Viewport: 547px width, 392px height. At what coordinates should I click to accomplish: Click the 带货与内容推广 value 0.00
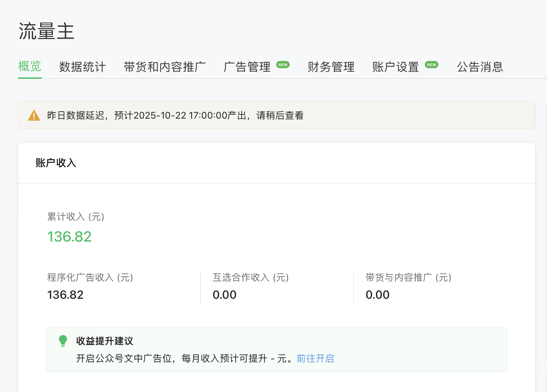click(x=377, y=295)
